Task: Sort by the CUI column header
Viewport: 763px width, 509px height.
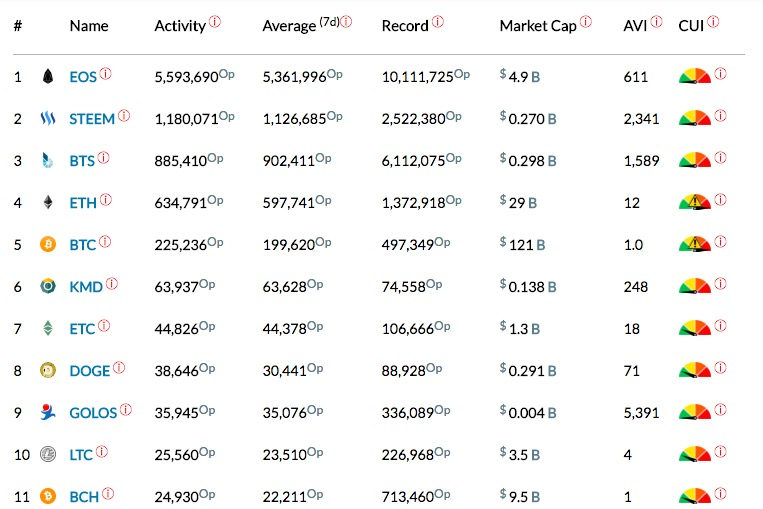Action: pyautogui.click(x=691, y=25)
